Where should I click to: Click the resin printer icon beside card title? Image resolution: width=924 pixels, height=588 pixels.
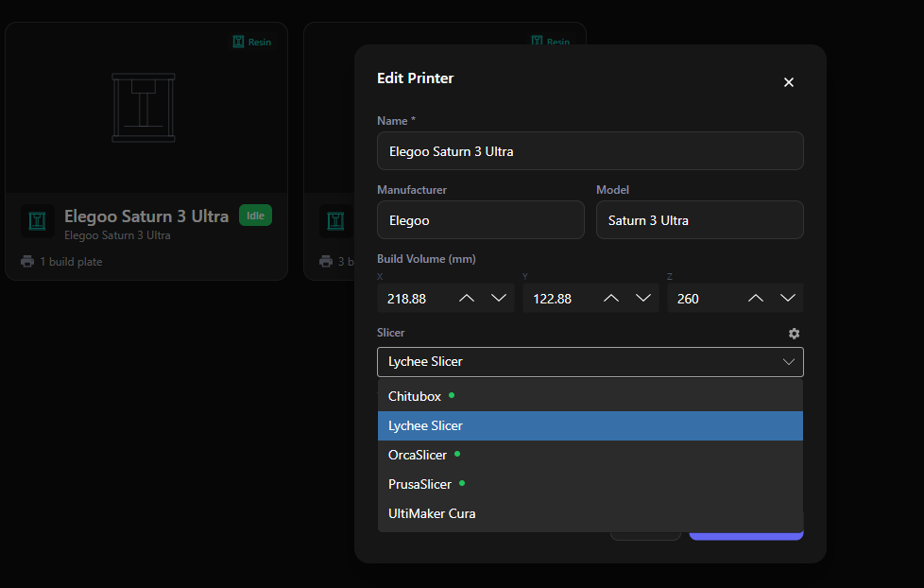[37, 221]
